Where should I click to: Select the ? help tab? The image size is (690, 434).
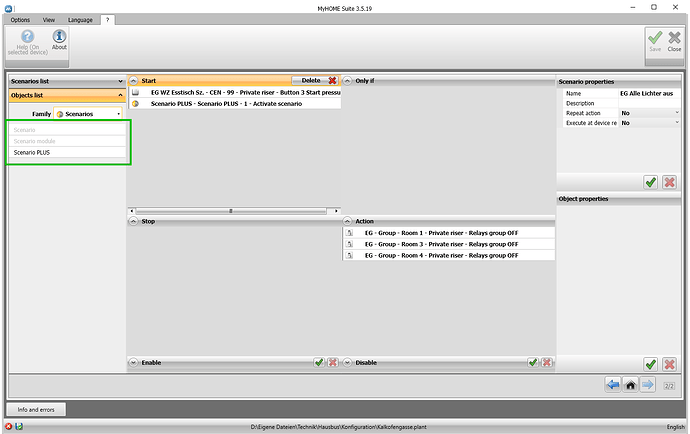107,20
